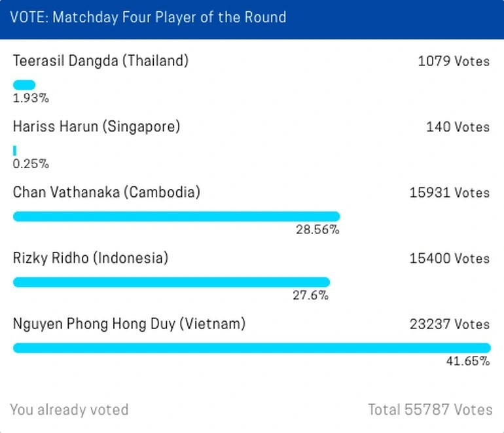
Task: Click the Matchday Four Player of the Round header
Action: pyautogui.click(x=148, y=17)
